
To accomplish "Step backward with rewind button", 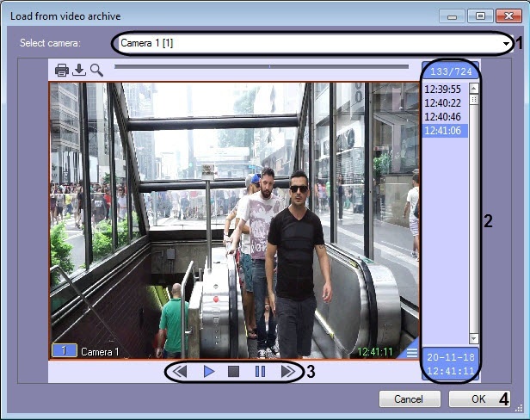I will point(180,372).
